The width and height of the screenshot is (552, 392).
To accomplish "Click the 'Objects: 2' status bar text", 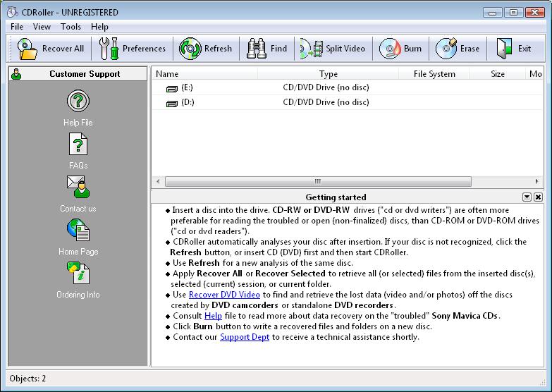I will click(27, 379).
